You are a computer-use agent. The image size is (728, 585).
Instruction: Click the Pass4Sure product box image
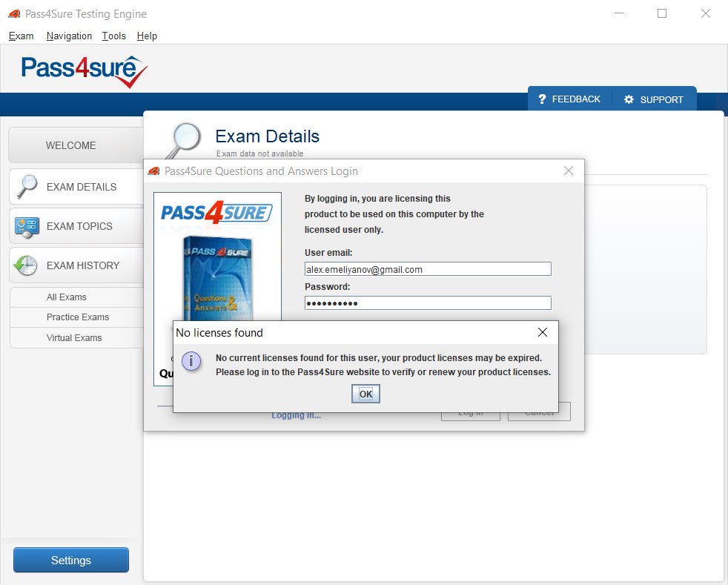[218, 277]
